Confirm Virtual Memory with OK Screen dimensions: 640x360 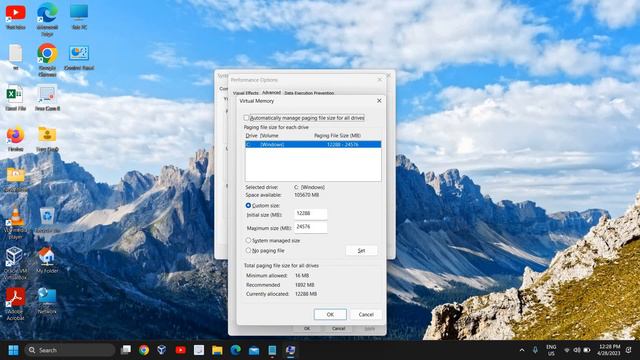tap(330, 314)
